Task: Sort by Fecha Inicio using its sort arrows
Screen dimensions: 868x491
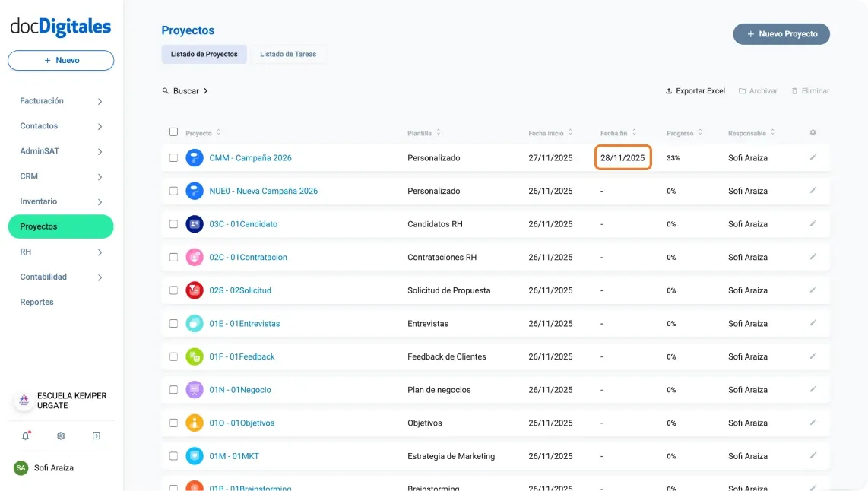Action: [x=569, y=131]
